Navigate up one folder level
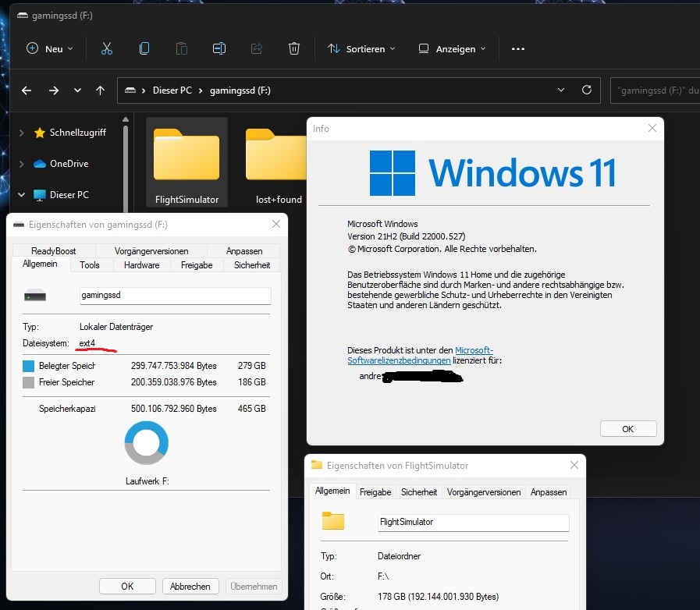 (x=100, y=90)
